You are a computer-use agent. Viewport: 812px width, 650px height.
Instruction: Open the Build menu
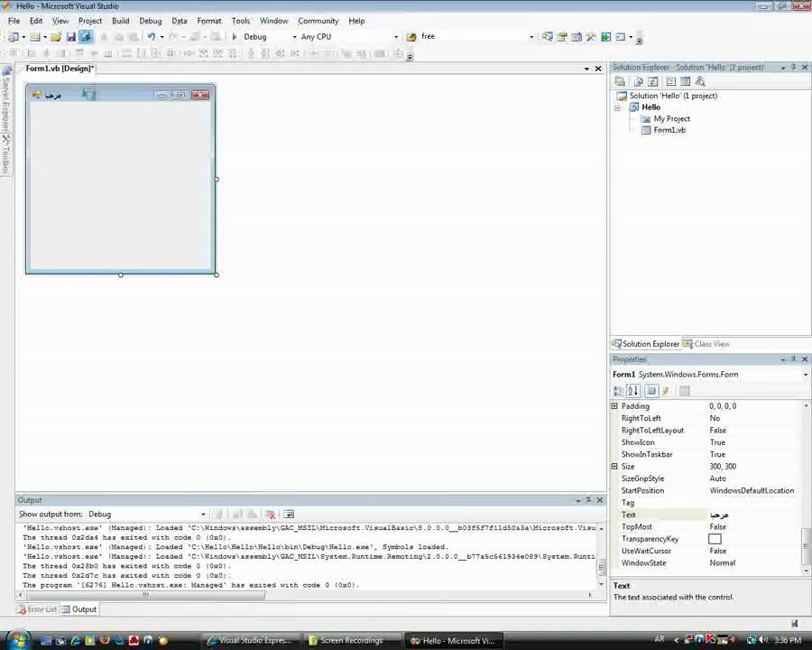[x=121, y=21]
